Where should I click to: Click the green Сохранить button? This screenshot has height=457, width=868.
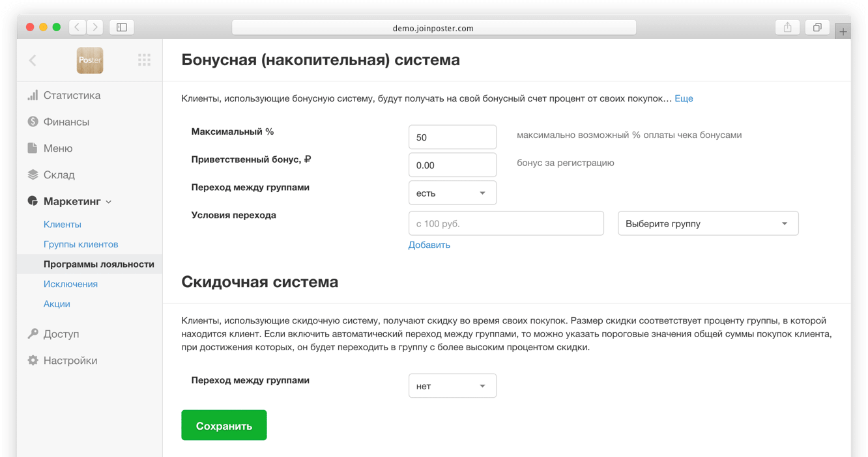(x=224, y=425)
